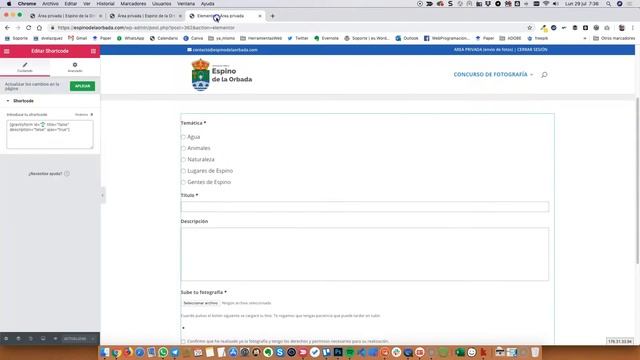Open the Apple menu
This screenshot has height=360, width=640.
pos(9,4)
